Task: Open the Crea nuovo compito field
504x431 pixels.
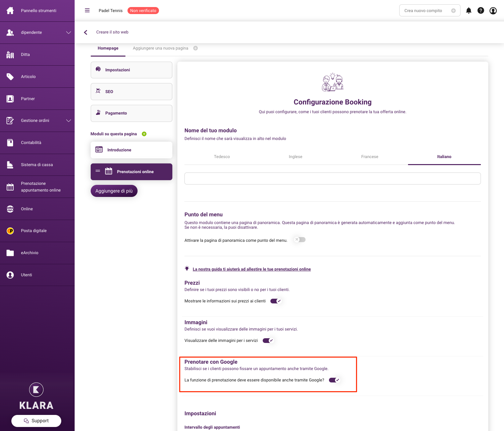Action: point(430,11)
